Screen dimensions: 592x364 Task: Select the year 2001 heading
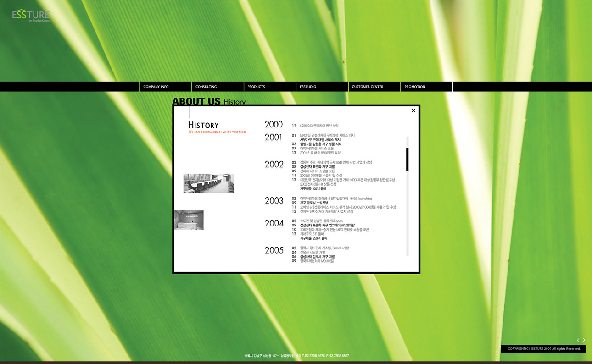[x=274, y=137]
